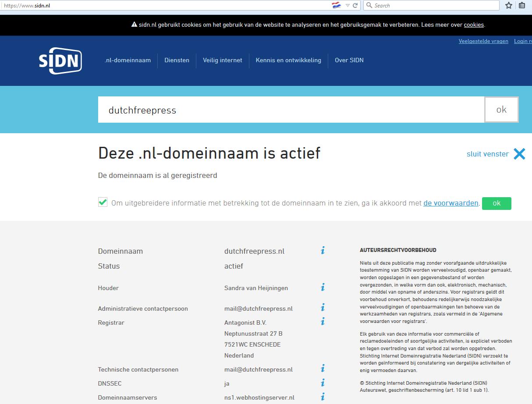
Task: Click info icon for Domeinnaamservers
Action: pyautogui.click(x=323, y=397)
